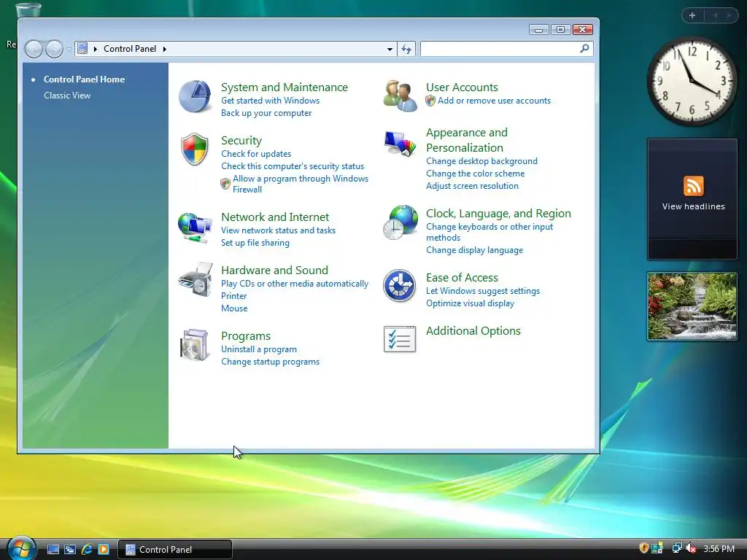Viewport: 747px width, 560px height.
Task: Open the Appearance and Personalization monitor icon
Action: click(x=400, y=144)
